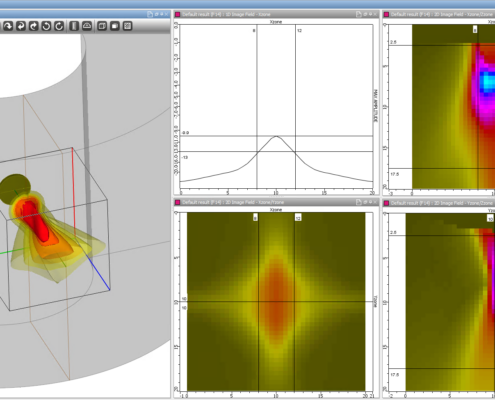Click pink icon of 1D Image Field Xzone panel

tap(178, 14)
